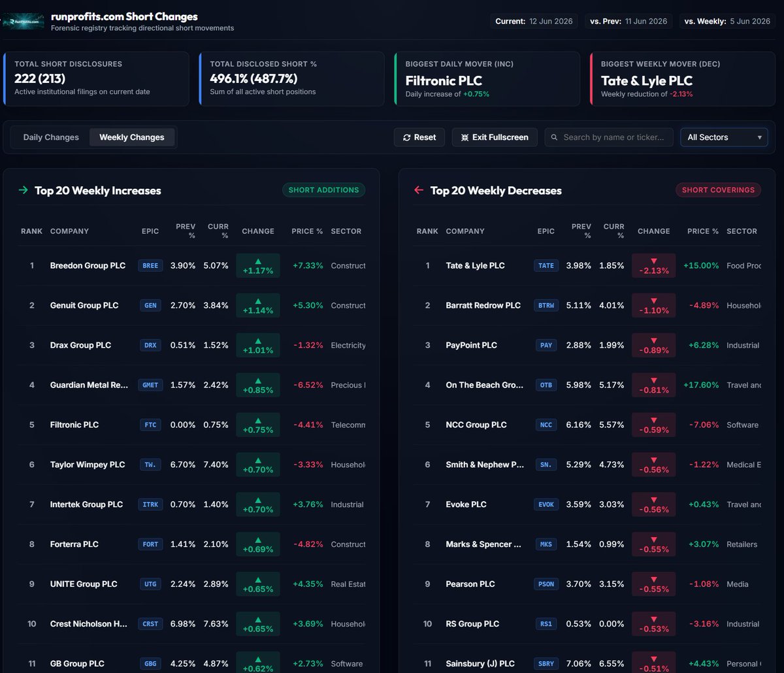The image size is (784, 673).
Task: Select Evoke PLC company name
Action: click(466, 504)
